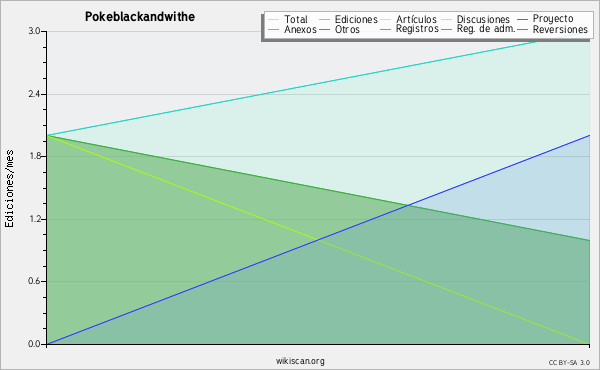Click the 2.4 tick label on the y-axis
The height and width of the screenshot is (370, 600).
pyautogui.click(x=34, y=94)
